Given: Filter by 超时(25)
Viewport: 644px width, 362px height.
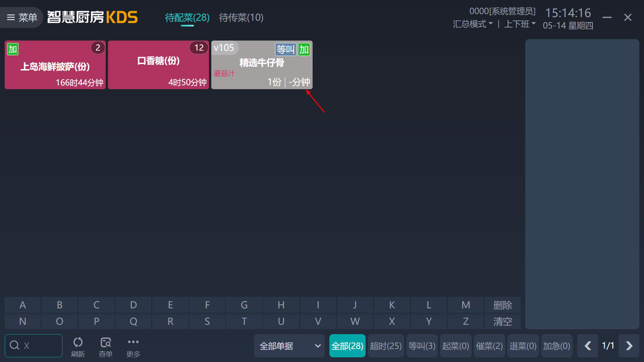Looking at the screenshot, I should (x=386, y=346).
